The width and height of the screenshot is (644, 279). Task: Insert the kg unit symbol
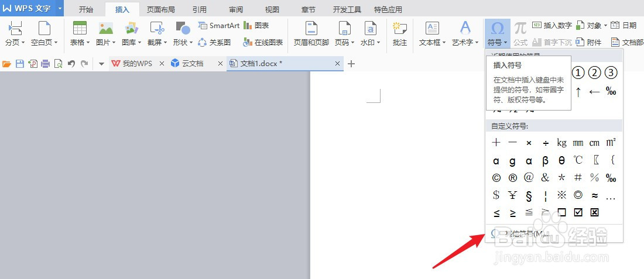pyautogui.click(x=561, y=143)
